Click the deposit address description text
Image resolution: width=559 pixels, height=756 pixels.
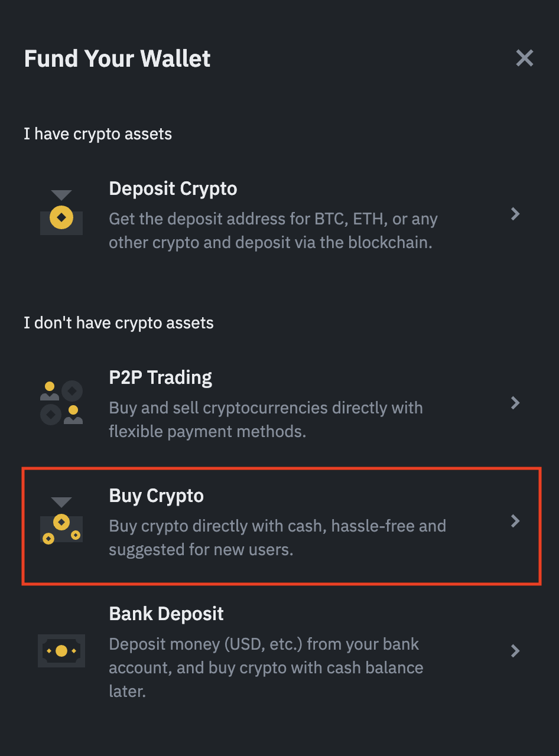273,231
